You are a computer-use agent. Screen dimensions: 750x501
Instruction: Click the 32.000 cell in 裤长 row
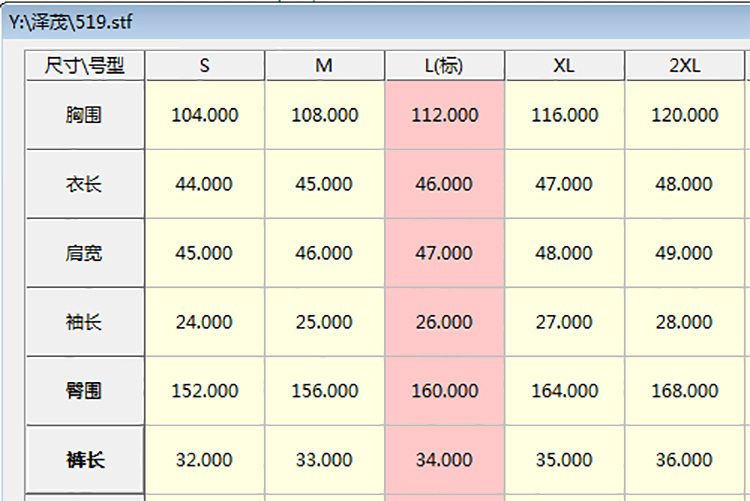[x=205, y=459]
